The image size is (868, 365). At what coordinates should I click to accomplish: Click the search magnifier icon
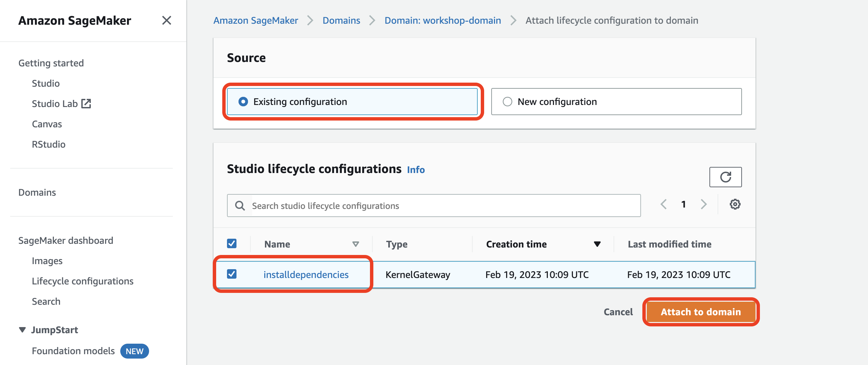(240, 206)
